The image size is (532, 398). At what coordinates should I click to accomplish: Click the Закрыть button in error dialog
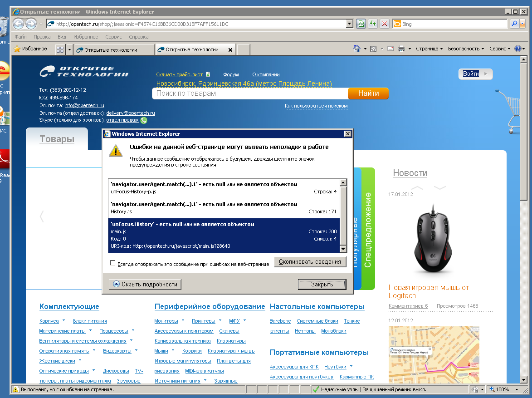tap(322, 284)
